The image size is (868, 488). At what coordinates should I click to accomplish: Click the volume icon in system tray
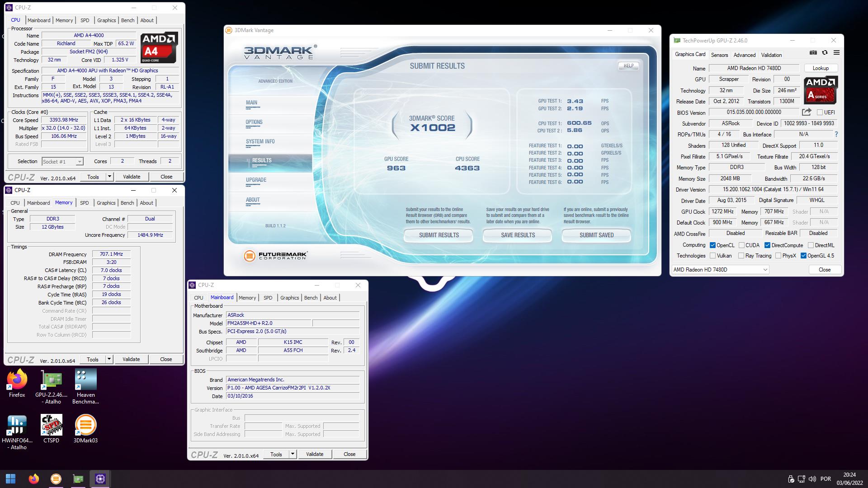point(812,479)
